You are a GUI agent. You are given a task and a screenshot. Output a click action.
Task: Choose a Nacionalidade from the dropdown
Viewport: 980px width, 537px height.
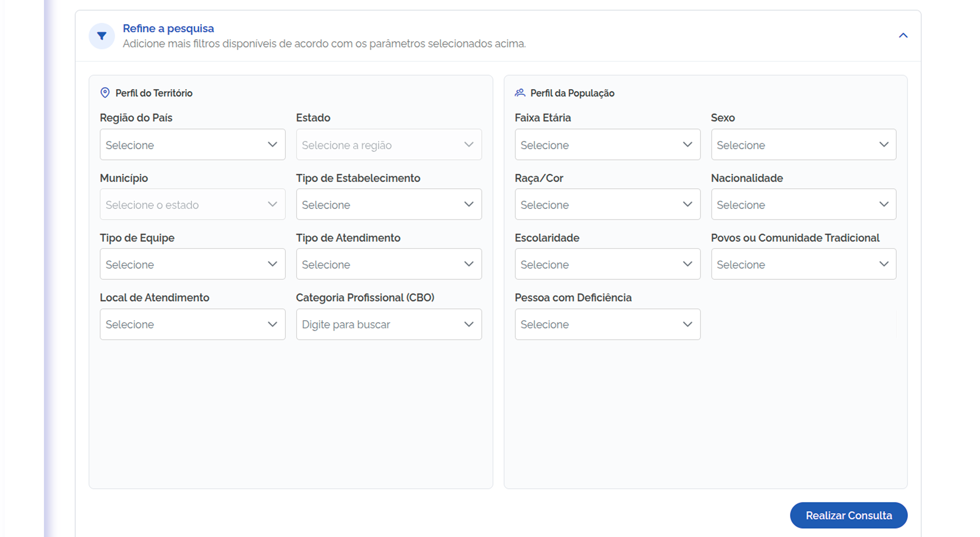[x=804, y=204]
